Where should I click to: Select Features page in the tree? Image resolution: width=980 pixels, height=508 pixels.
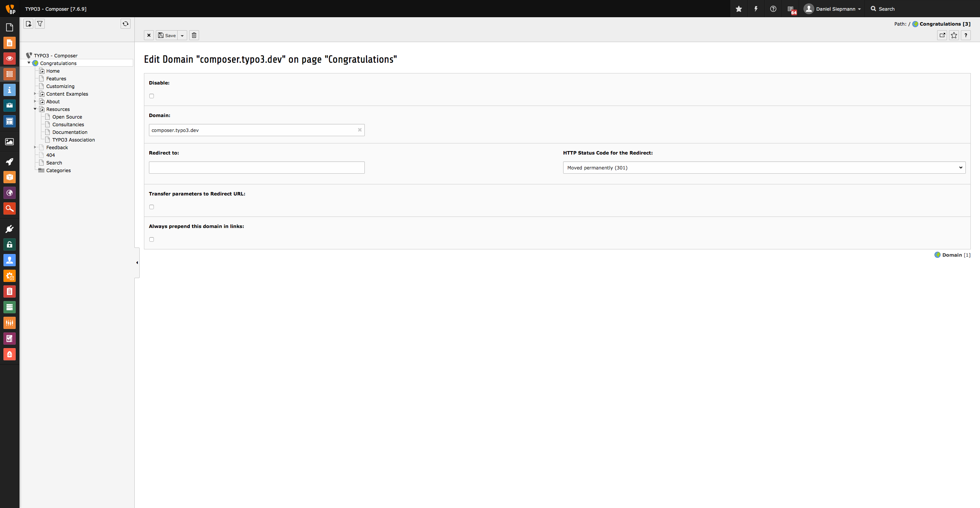coord(56,78)
